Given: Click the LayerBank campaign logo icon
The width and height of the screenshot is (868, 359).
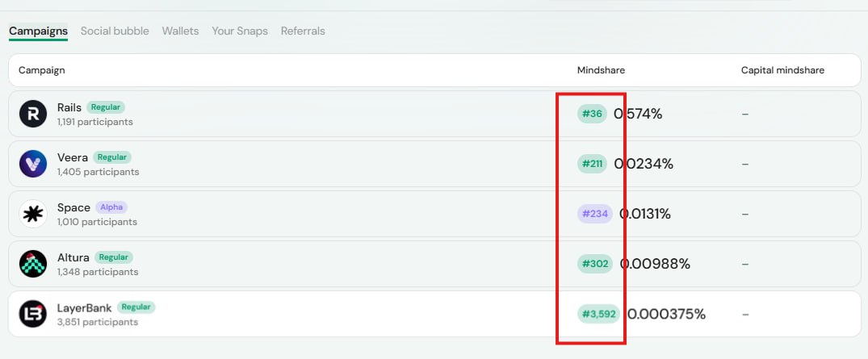Looking at the screenshot, I should (33, 314).
